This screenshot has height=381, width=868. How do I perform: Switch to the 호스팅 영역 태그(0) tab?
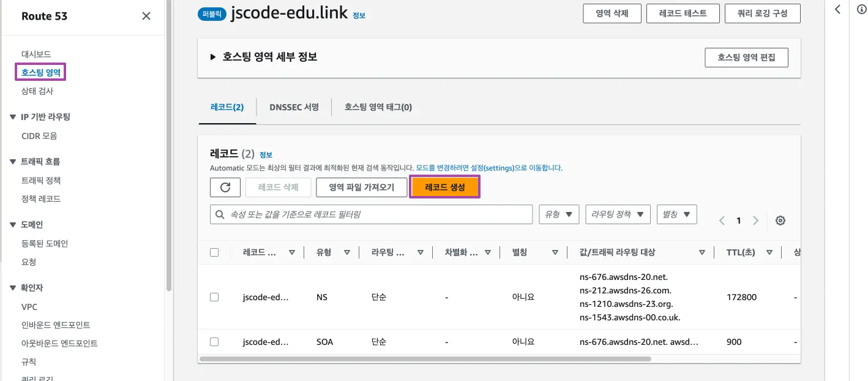(378, 107)
